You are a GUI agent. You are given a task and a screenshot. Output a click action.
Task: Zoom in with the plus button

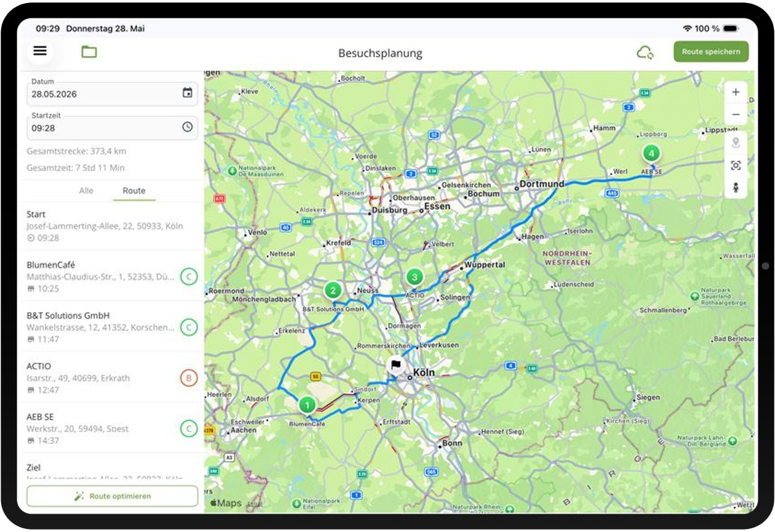point(736,92)
